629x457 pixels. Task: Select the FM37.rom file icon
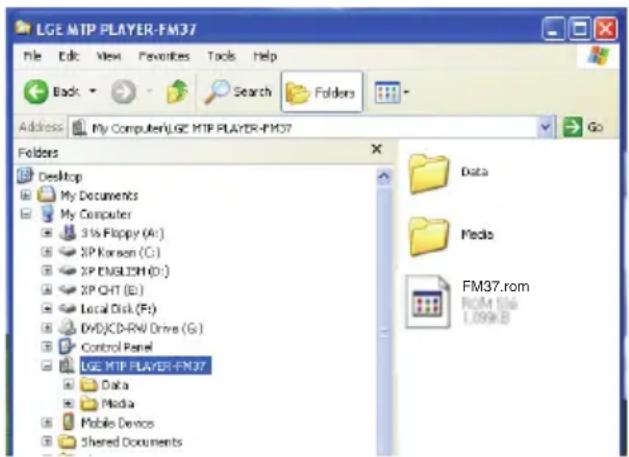point(428,302)
